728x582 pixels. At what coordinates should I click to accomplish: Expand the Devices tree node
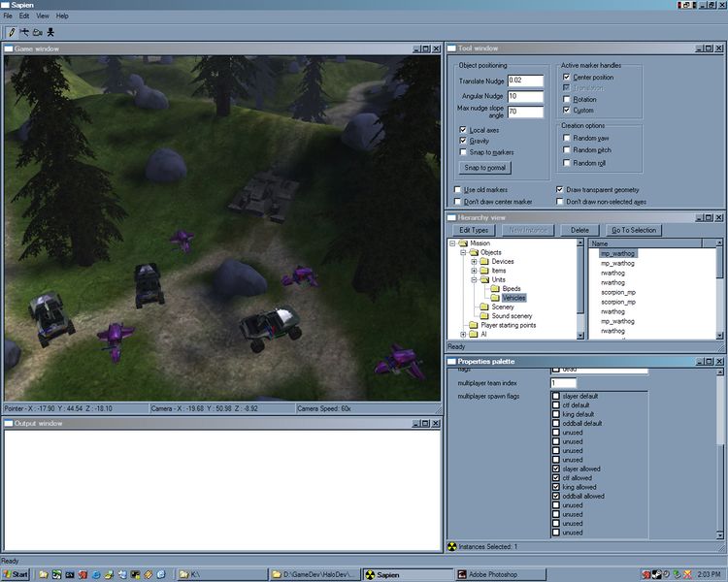coord(474,262)
